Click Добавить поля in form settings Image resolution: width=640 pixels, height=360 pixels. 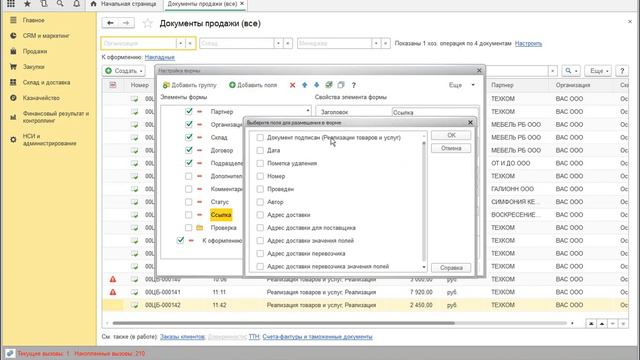(x=253, y=85)
